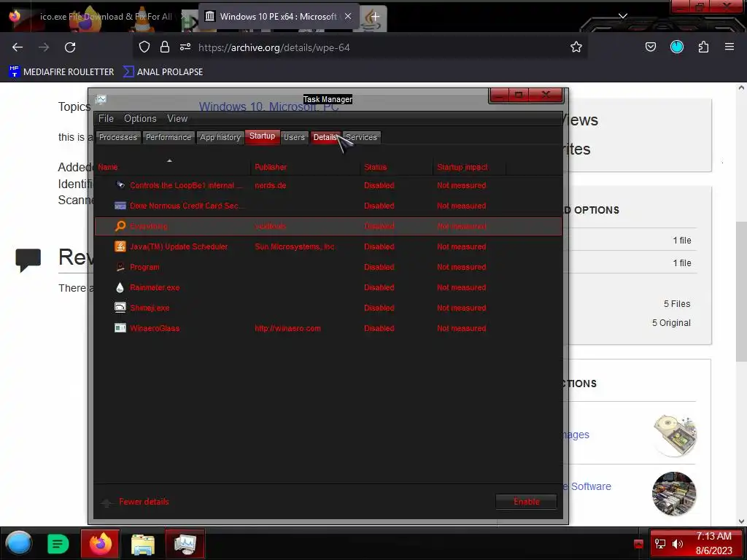
Task: Open the Firefox extensions puzzle icon
Action: pos(704,47)
